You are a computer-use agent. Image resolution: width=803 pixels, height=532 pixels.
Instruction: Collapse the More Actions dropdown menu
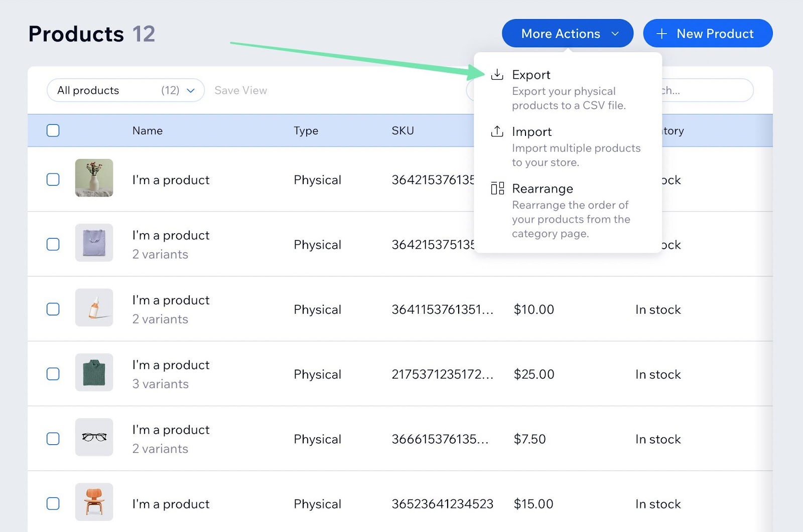click(x=567, y=34)
